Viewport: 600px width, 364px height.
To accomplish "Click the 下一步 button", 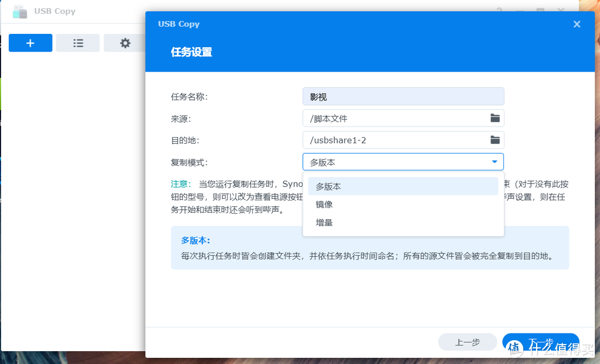I will (541, 342).
